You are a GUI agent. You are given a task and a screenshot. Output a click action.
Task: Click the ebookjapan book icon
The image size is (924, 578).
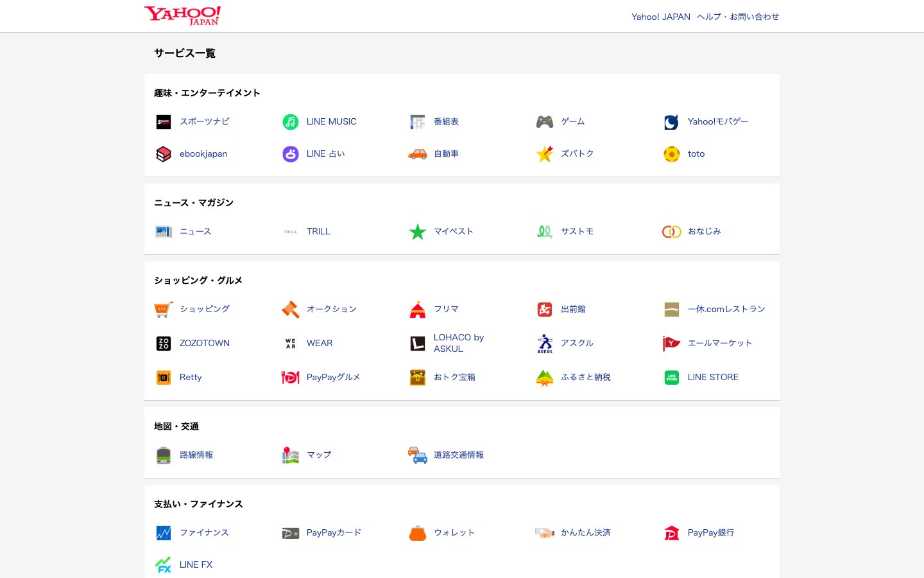[x=164, y=154]
